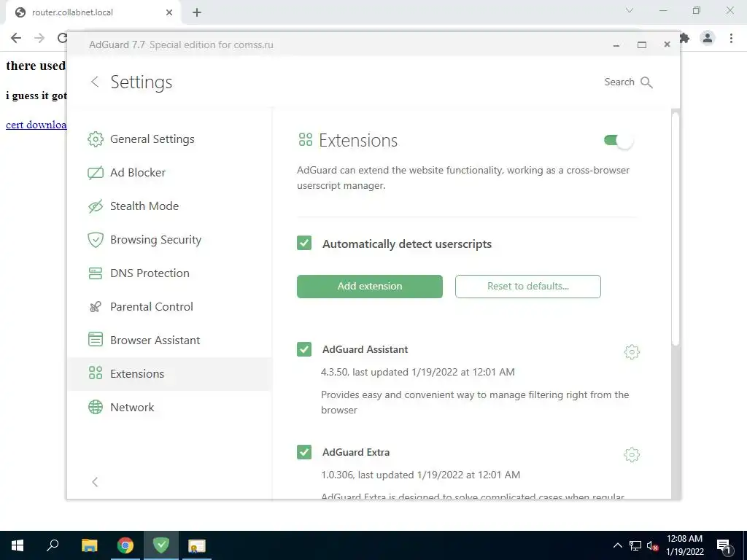The height and width of the screenshot is (560, 747).
Task: Open Chrome profile avatar icon
Action: (708, 38)
